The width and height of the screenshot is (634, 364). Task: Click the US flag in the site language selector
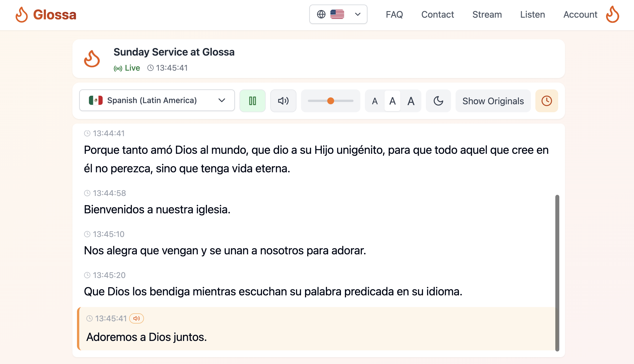(337, 14)
